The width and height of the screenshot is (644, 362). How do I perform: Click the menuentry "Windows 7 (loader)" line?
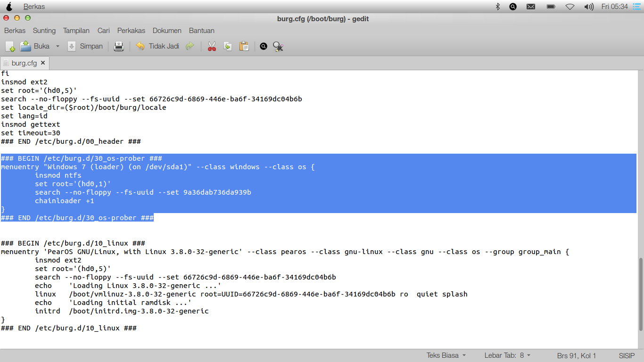(158, 167)
